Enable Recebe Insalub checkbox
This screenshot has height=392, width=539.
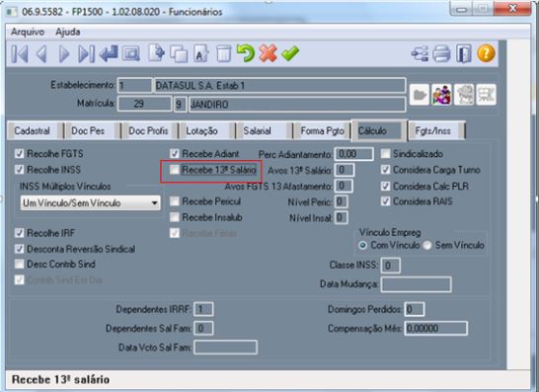pyautogui.click(x=175, y=217)
